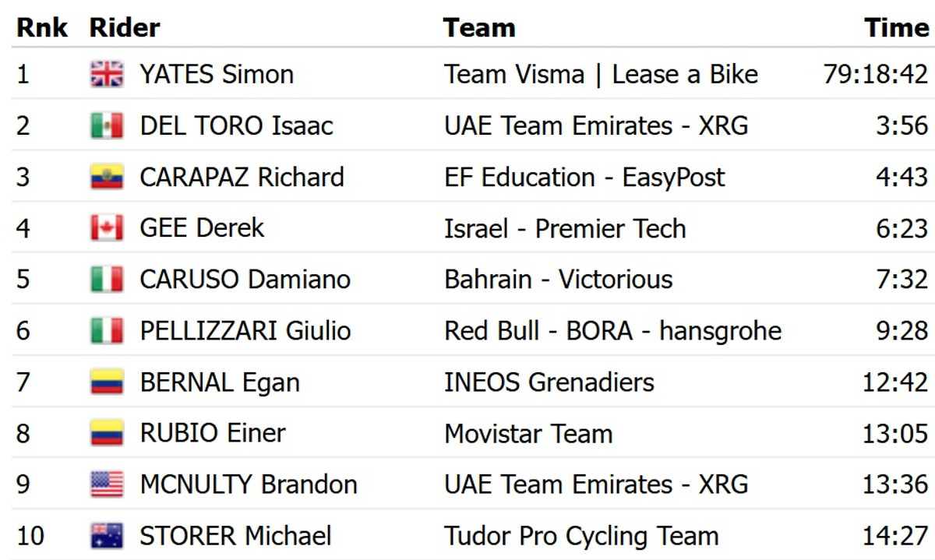Click the Australian flag beside Storer
Image resolution: width=935 pixels, height=560 pixels.
107,536
